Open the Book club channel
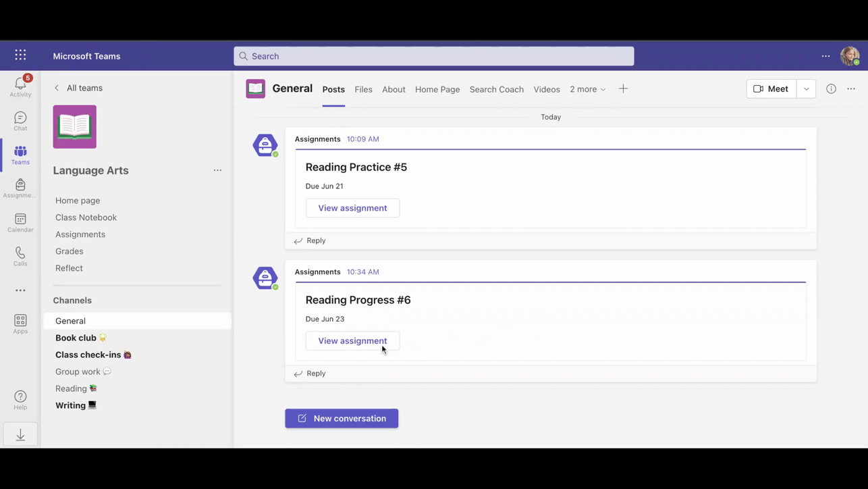Screen dimensions: 868x489 (x=76, y=338)
